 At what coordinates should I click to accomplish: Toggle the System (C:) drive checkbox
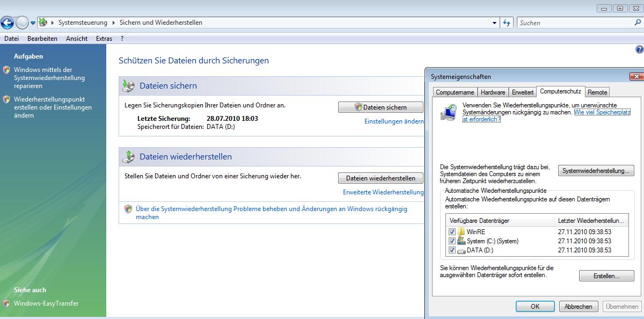pos(452,241)
